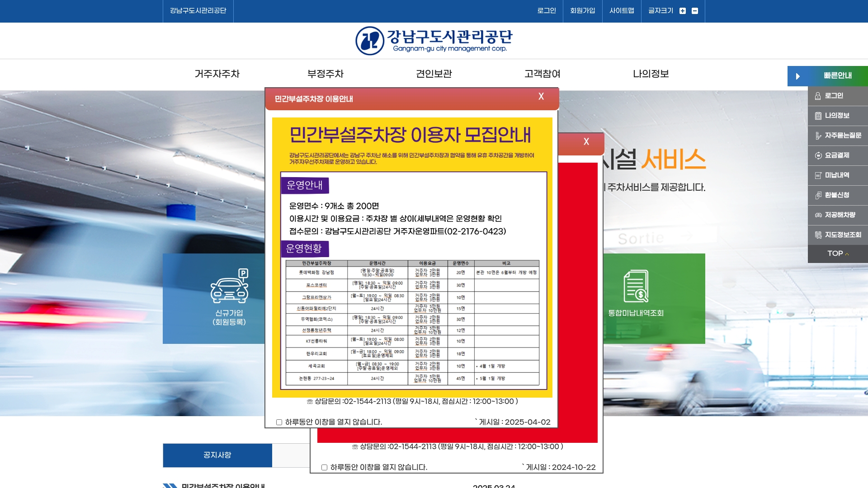Click the document icon beside 나의정보
Screen dimensions: 868x488
click(818, 116)
